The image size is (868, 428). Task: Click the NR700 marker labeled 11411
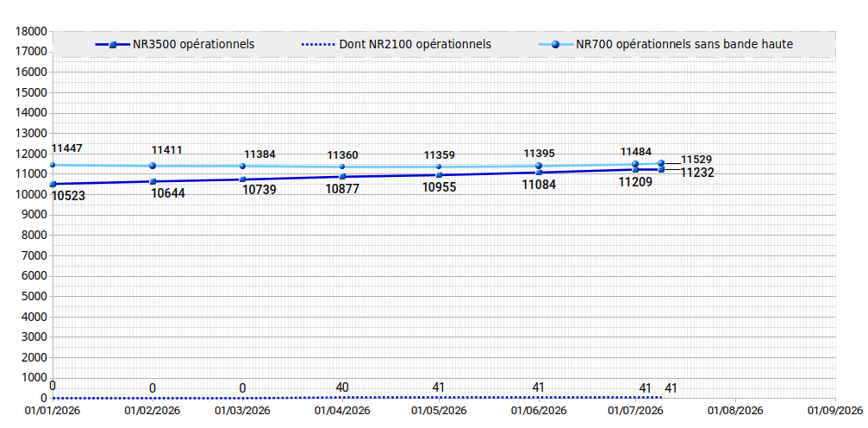(153, 166)
